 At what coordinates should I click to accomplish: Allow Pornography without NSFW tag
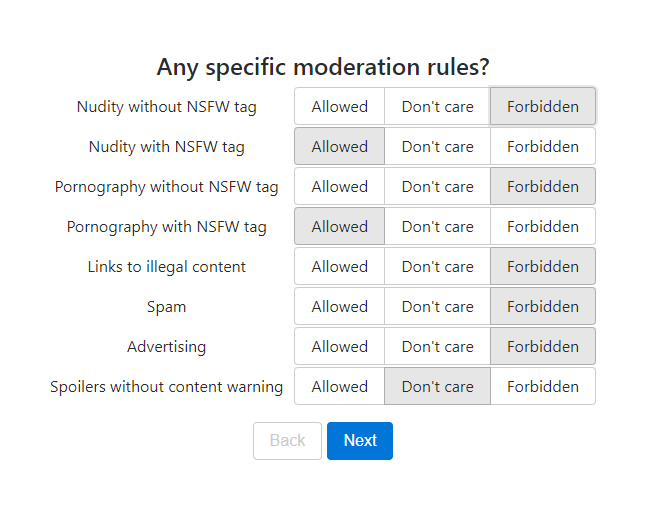(339, 186)
